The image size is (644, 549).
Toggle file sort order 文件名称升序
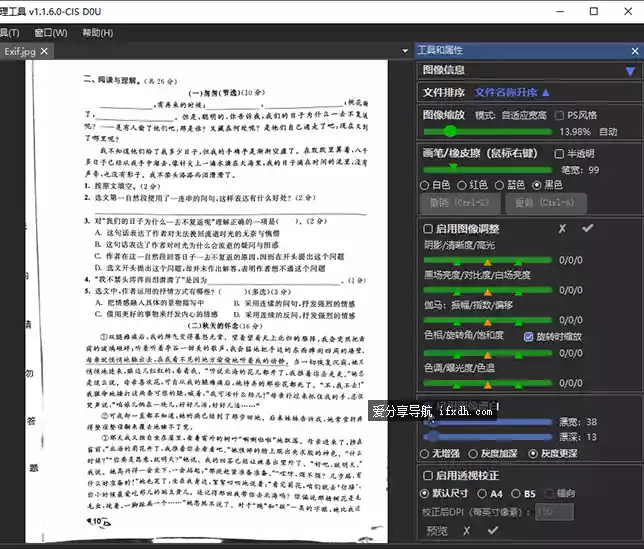point(512,92)
